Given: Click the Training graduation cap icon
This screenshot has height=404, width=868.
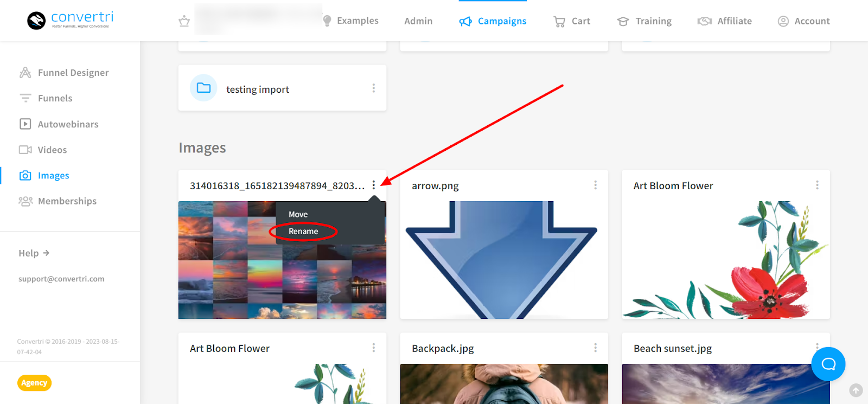Looking at the screenshot, I should pyautogui.click(x=623, y=21).
